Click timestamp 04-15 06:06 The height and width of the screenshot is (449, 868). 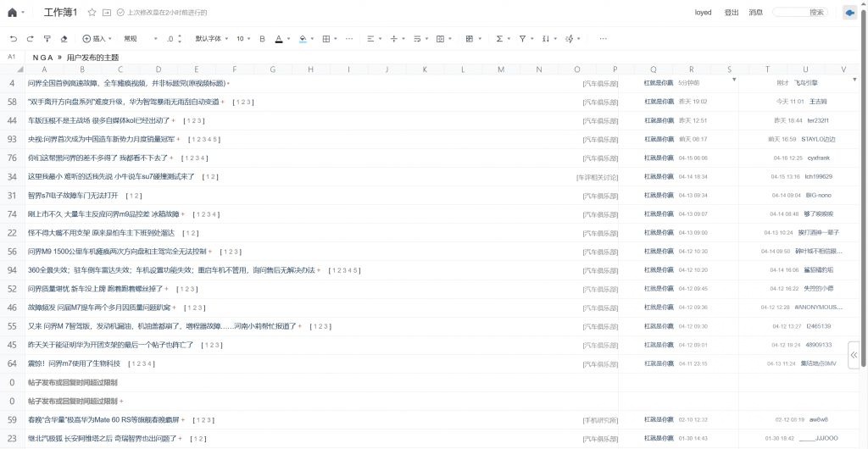pyautogui.click(x=693, y=158)
